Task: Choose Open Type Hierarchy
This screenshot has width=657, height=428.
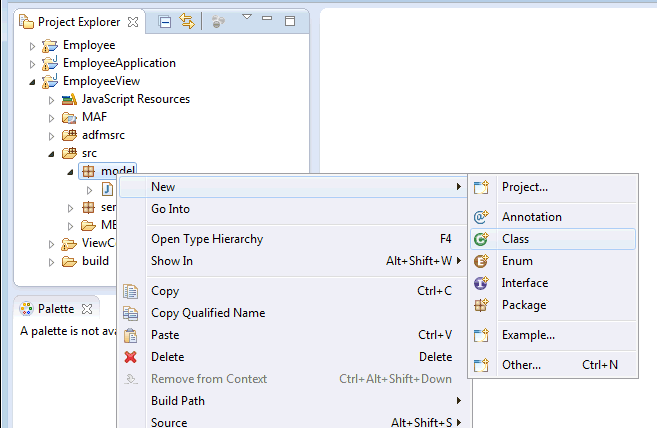Action: tap(293, 239)
